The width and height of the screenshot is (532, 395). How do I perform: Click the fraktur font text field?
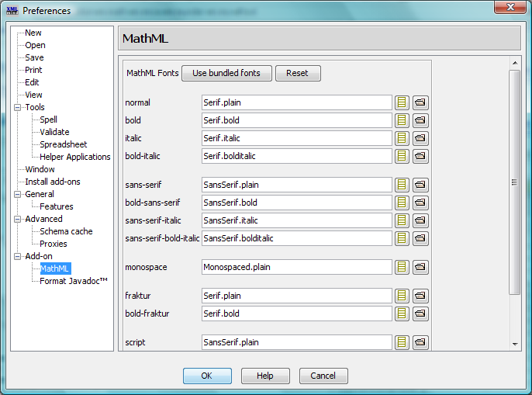click(297, 296)
